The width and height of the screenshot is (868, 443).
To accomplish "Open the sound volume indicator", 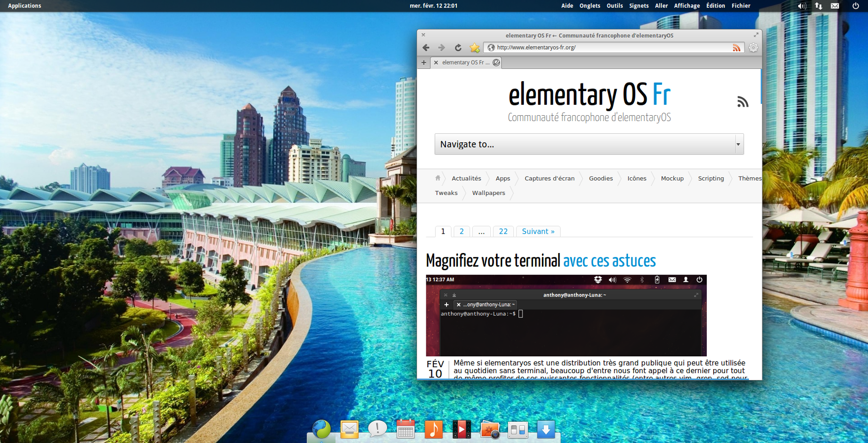I will pyautogui.click(x=802, y=6).
